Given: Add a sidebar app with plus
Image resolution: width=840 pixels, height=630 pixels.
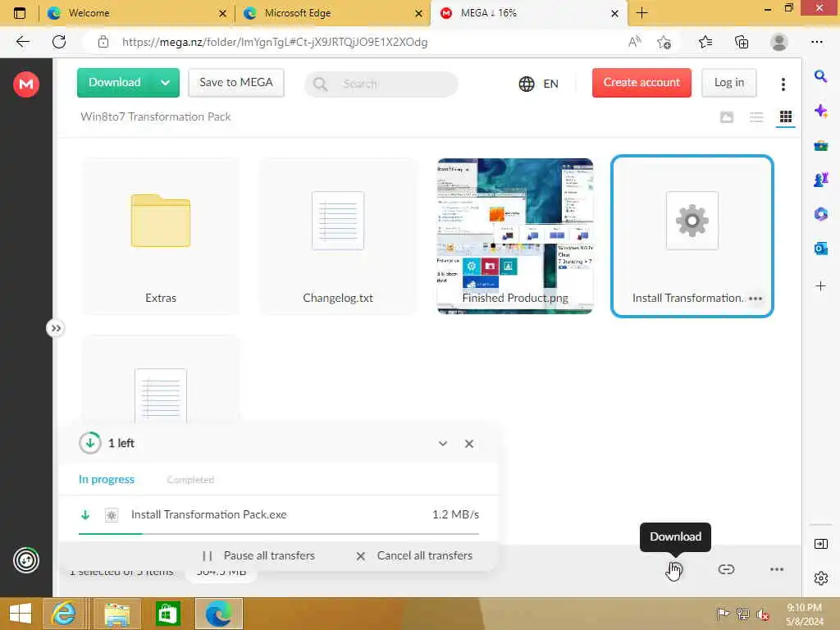Looking at the screenshot, I should coord(820,286).
